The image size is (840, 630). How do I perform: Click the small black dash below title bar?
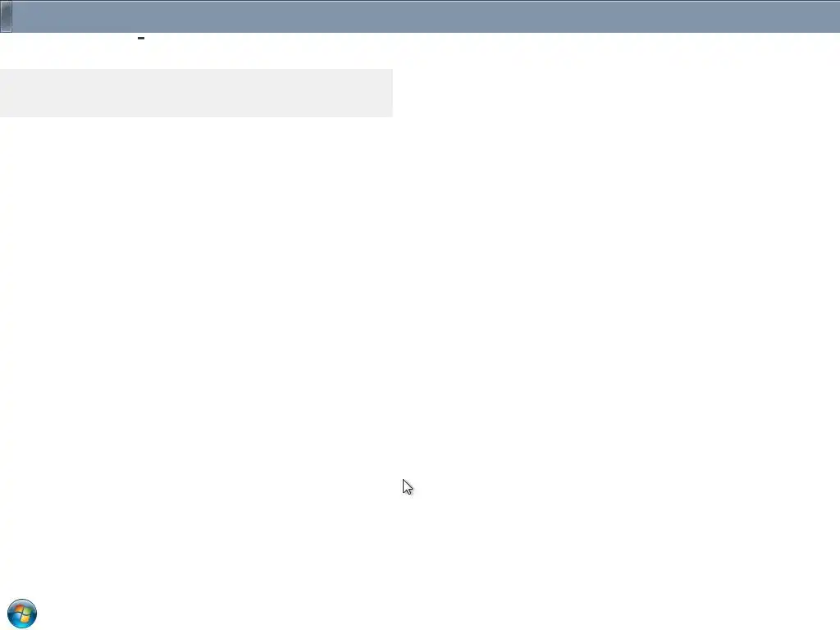(141, 38)
